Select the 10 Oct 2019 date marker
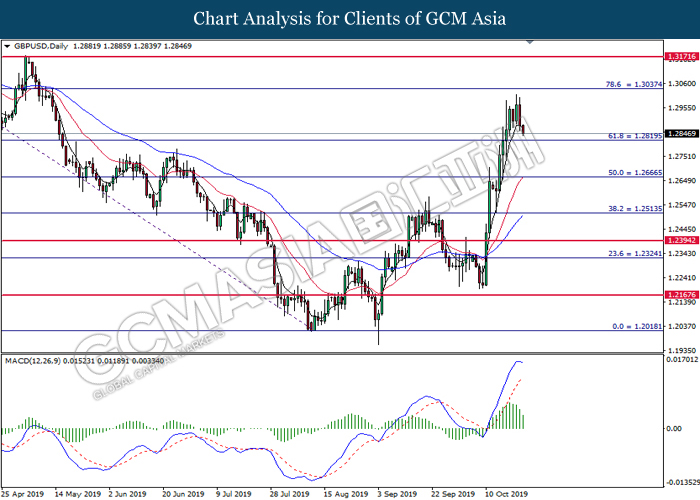The width and height of the screenshot is (700, 500). tap(507, 494)
